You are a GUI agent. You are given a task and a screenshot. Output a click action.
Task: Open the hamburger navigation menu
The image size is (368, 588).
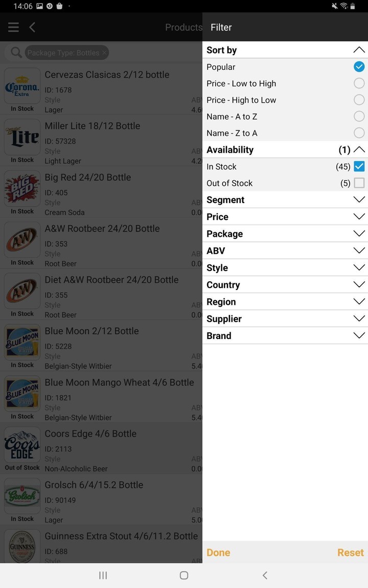point(13,27)
